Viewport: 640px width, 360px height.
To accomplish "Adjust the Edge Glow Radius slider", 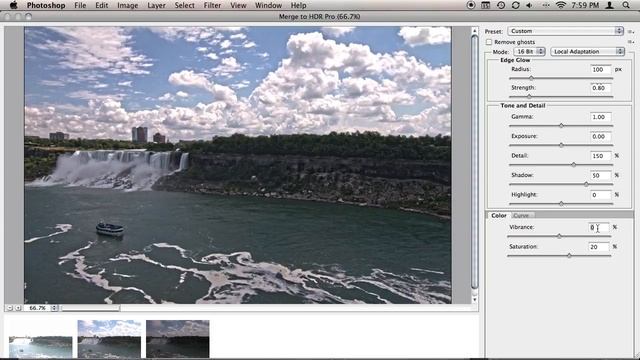I will pos(531,78).
